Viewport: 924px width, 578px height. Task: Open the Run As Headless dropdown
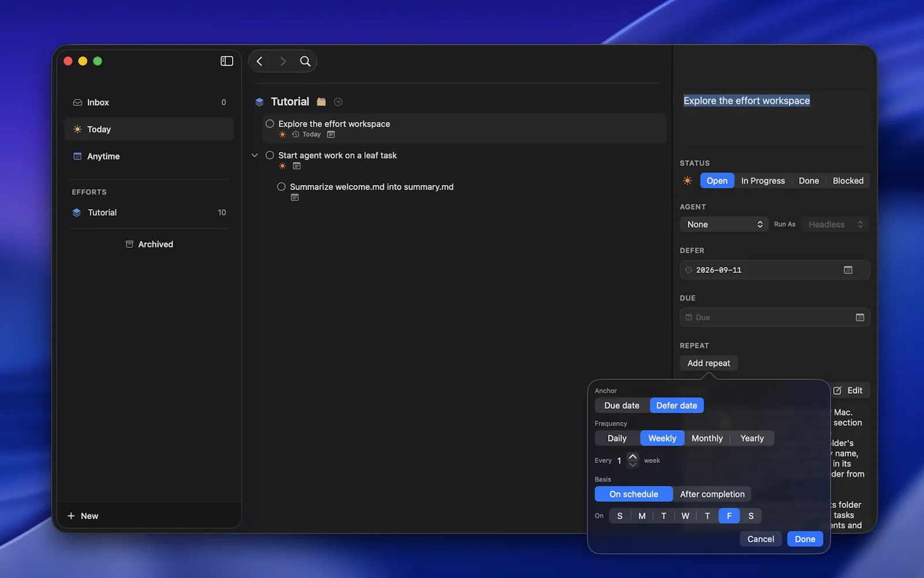click(x=835, y=224)
